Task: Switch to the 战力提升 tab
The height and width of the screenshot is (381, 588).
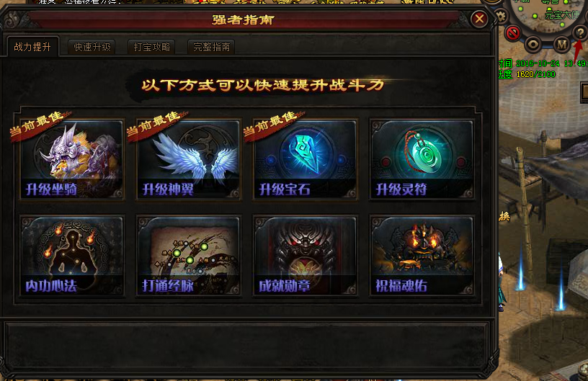Action: [32, 47]
